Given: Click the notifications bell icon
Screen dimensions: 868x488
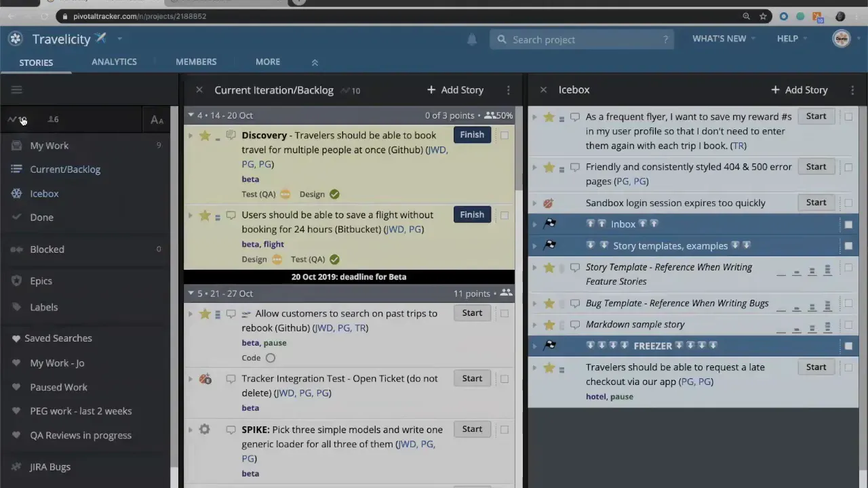Looking at the screenshot, I should click(472, 39).
